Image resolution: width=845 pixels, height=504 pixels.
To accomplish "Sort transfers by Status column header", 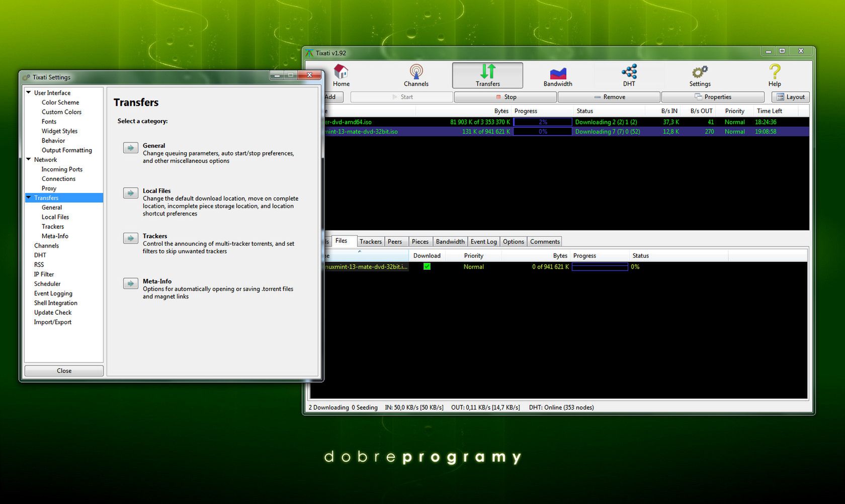I will 609,111.
